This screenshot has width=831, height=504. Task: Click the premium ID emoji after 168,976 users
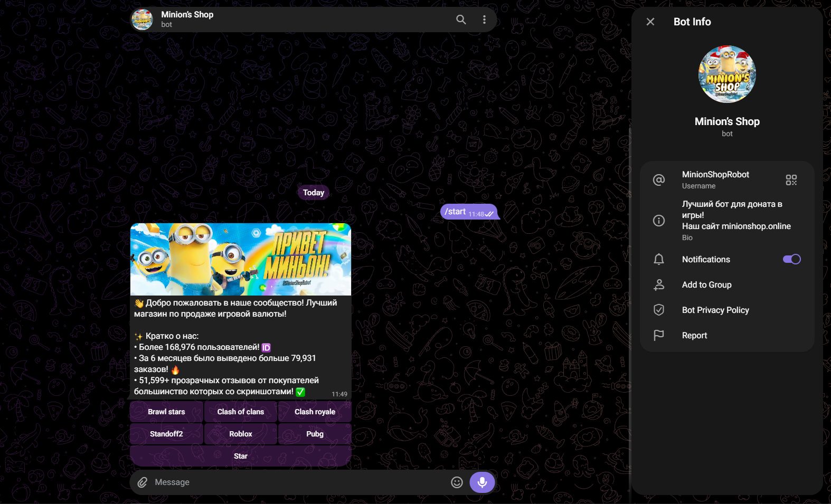coord(266,348)
